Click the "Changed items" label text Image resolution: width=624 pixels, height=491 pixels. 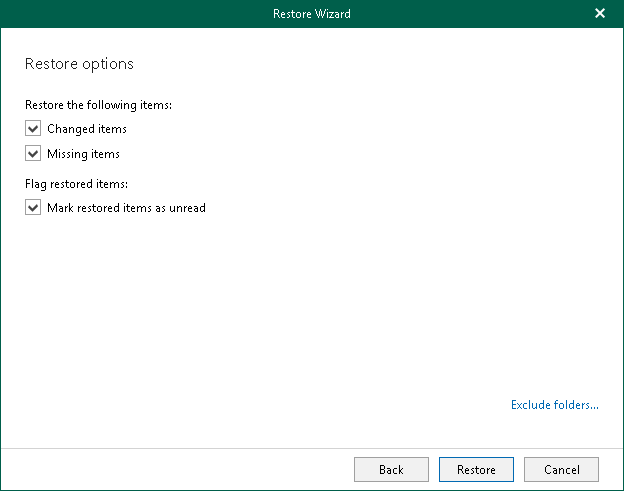click(x=87, y=129)
